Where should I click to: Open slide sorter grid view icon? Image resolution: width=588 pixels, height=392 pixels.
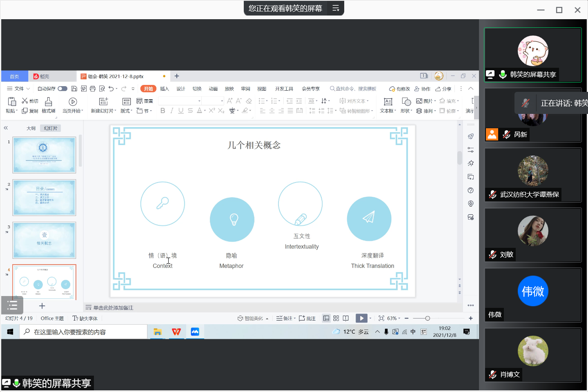336,318
